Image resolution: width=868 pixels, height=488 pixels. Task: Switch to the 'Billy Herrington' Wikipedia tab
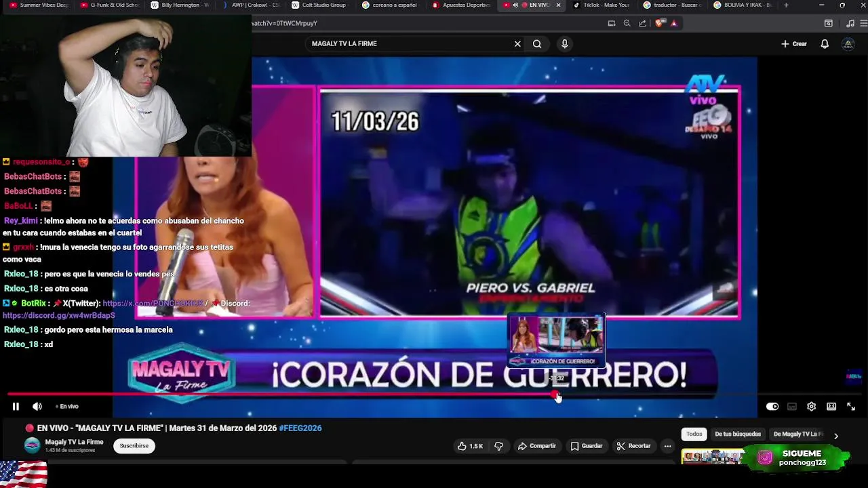click(180, 5)
